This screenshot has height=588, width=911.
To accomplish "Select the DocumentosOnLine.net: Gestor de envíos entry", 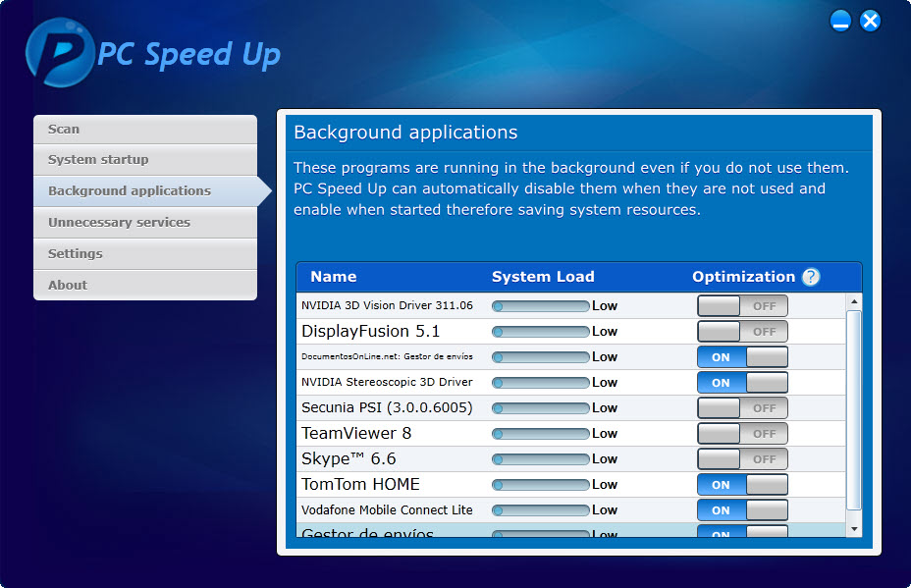I will (x=571, y=356).
